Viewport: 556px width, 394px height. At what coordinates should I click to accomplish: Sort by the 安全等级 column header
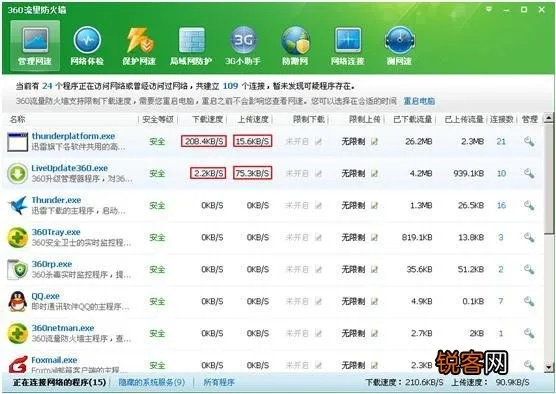click(x=158, y=120)
